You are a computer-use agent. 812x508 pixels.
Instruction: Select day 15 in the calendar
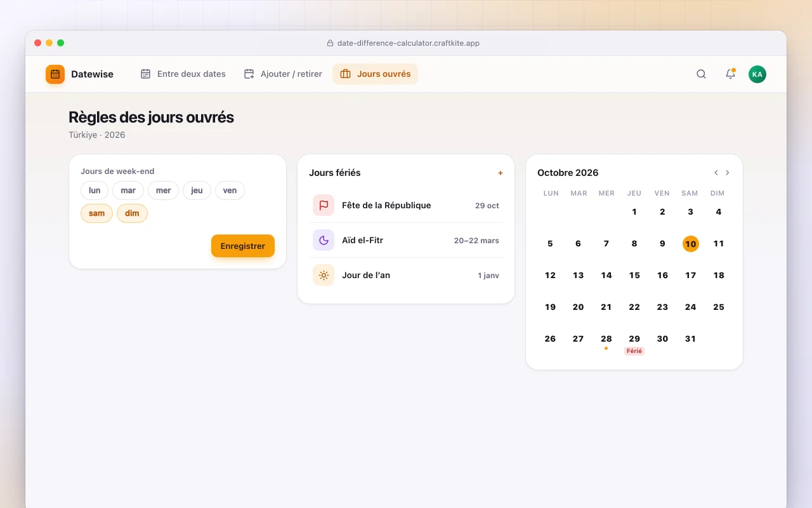634,276
